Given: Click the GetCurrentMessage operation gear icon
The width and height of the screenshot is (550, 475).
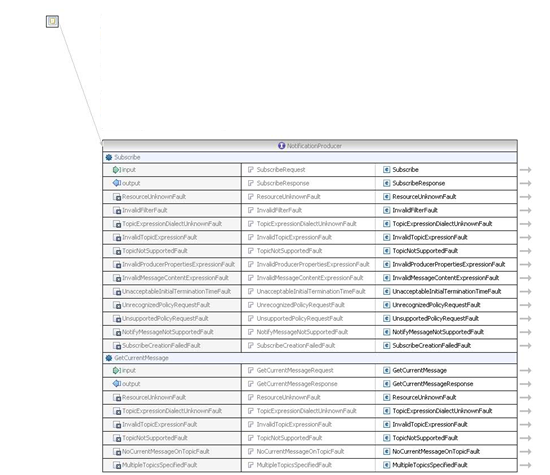Looking at the screenshot, I should 109,358.
